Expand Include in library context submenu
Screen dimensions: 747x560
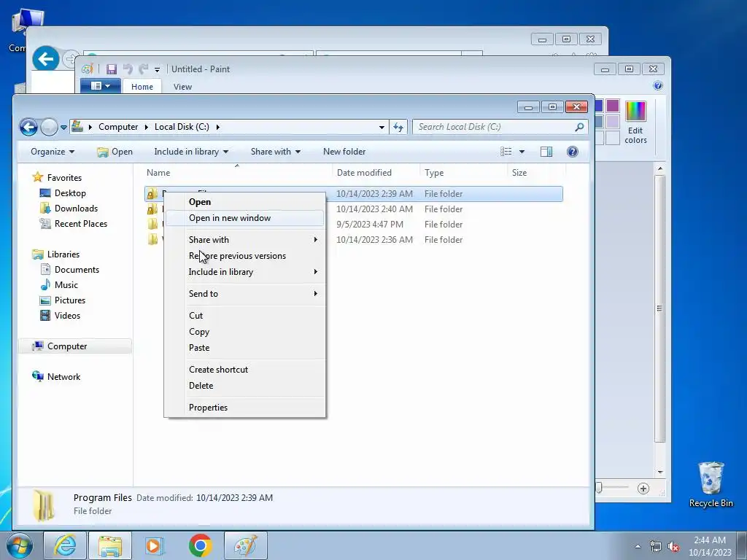point(245,273)
